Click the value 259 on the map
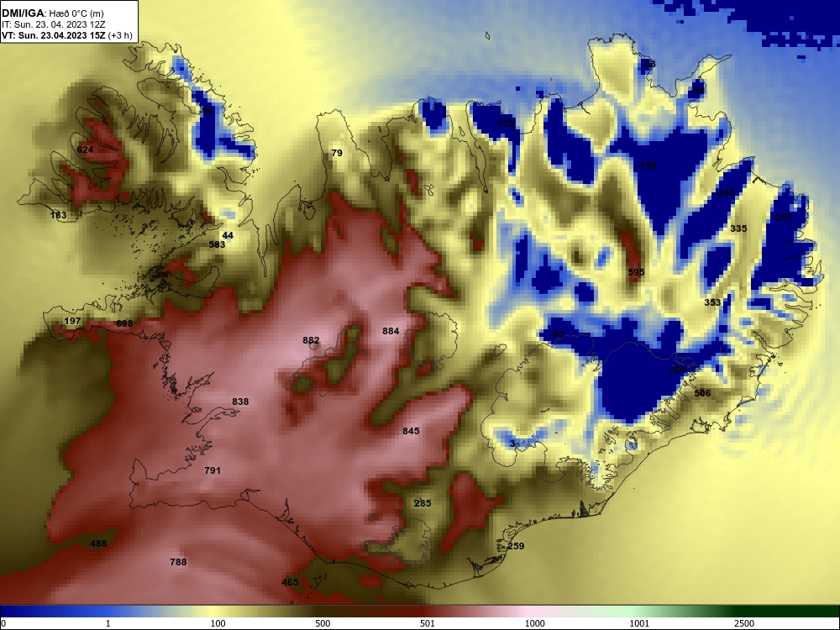This screenshot has height=630, width=840. (x=516, y=546)
